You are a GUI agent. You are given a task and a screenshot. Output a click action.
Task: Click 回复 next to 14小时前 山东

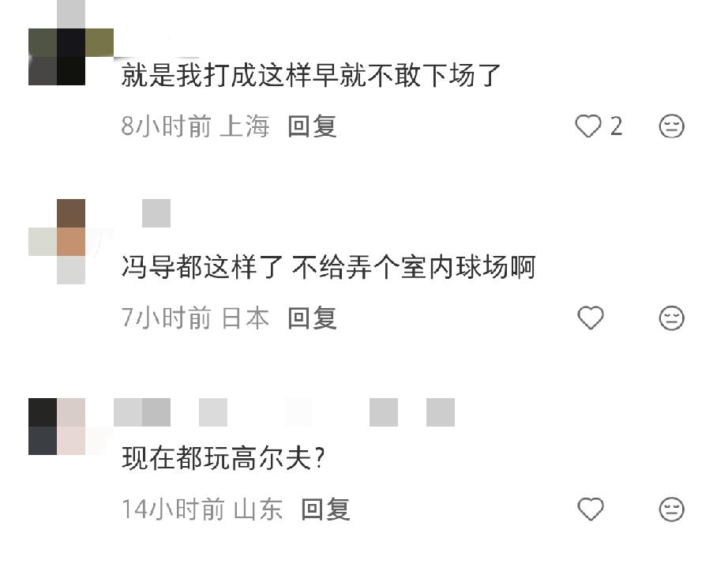pos(325,509)
